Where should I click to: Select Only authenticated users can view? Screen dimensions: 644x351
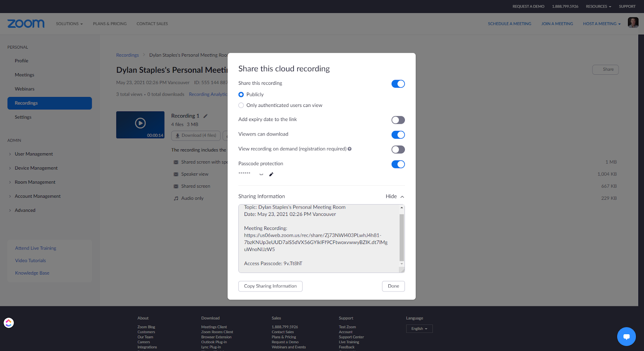click(x=241, y=105)
